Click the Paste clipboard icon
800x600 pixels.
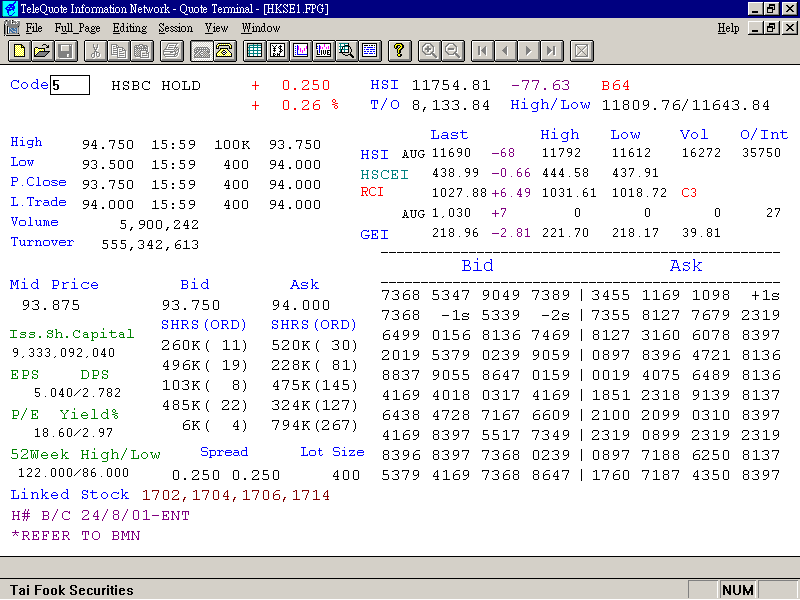[x=141, y=51]
